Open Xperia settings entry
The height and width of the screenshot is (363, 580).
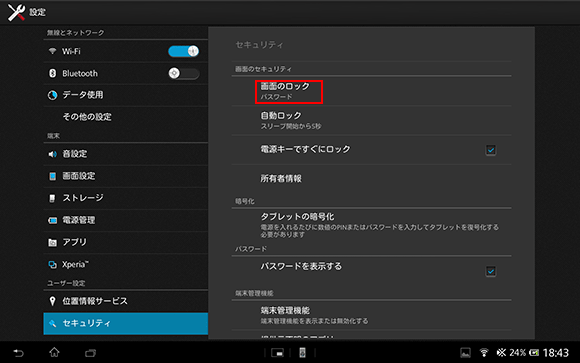tap(126, 265)
